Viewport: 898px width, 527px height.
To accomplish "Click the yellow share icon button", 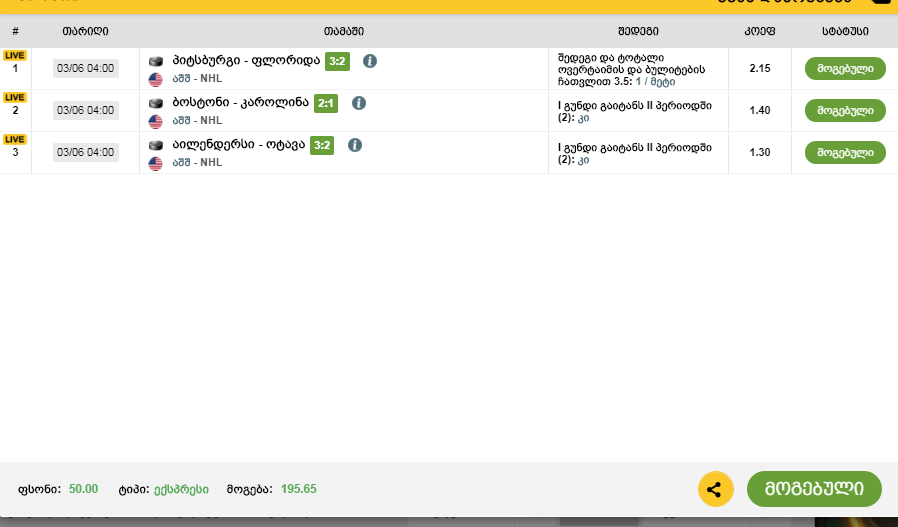I will [x=715, y=489].
